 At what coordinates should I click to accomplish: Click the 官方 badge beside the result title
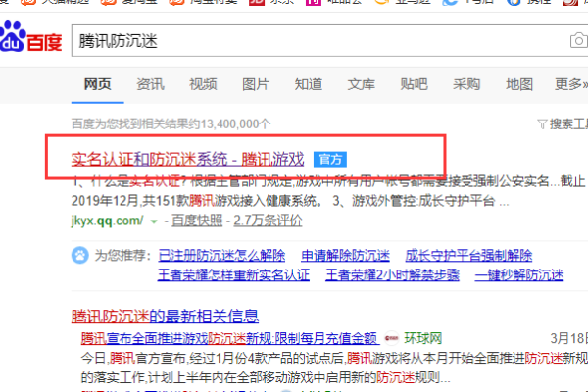tap(330, 159)
